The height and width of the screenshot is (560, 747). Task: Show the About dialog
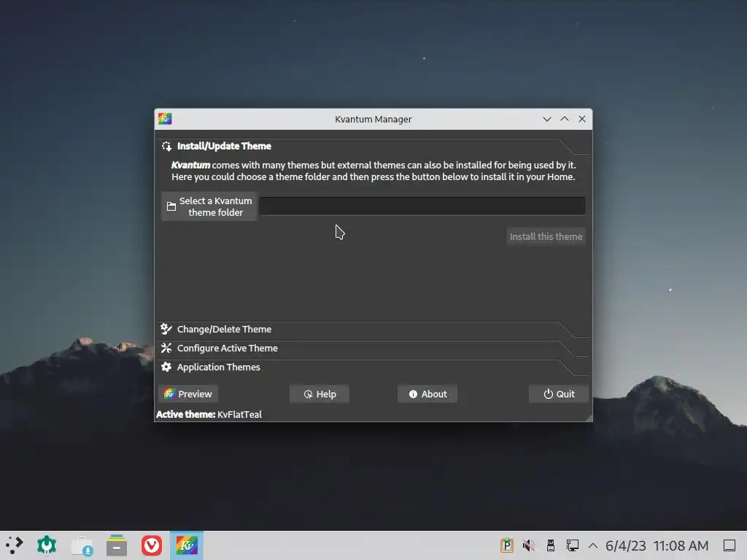(427, 394)
